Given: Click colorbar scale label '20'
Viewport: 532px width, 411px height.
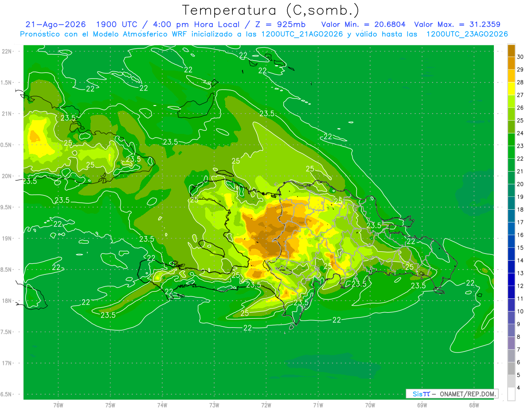Looking at the screenshot, I should [x=520, y=184].
